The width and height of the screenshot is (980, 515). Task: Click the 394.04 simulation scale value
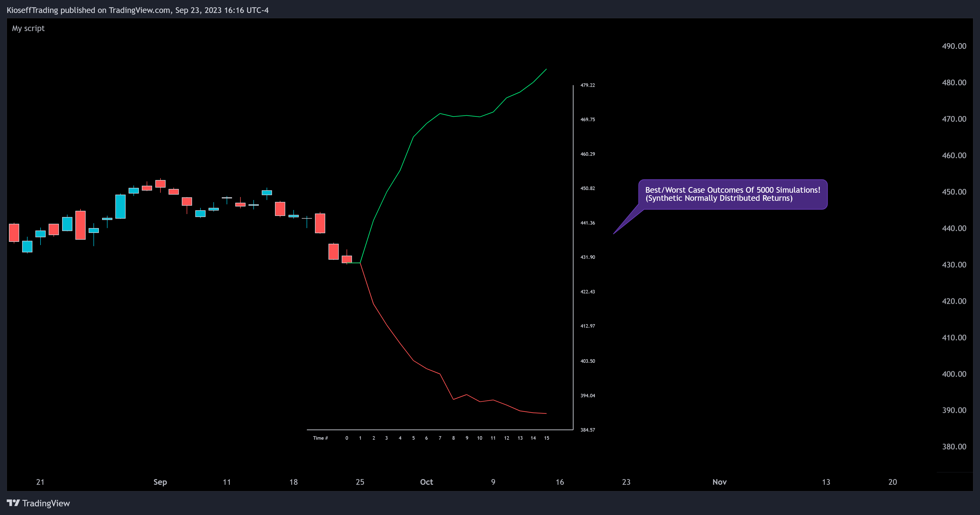(588, 396)
